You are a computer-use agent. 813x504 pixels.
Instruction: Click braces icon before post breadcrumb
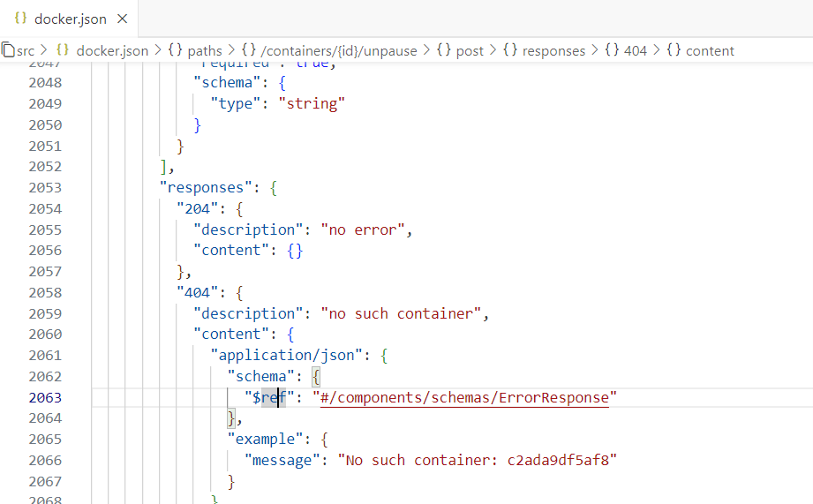[x=444, y=50]
